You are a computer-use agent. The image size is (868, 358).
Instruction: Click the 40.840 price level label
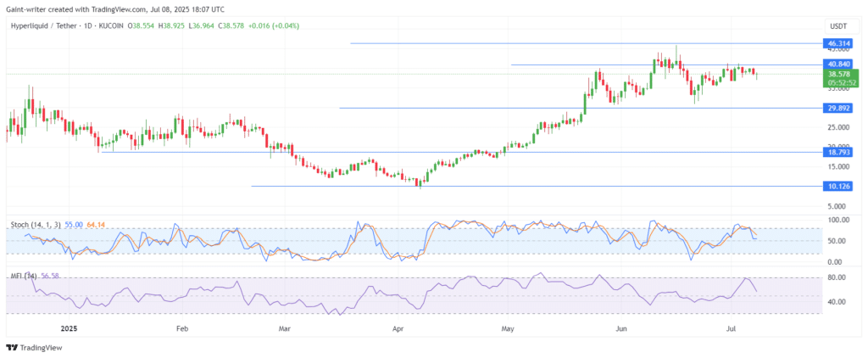coord(837,64)
